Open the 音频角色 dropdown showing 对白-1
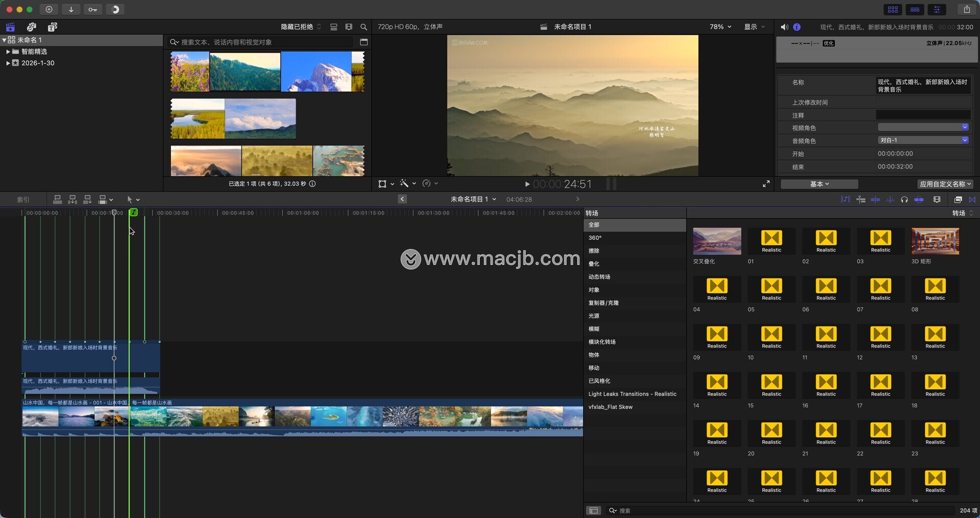Screen dimensions: 980x518 click(923, 140)
